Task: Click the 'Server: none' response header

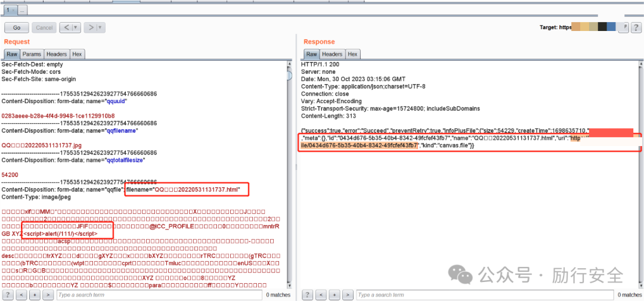Action: [318, 72]
